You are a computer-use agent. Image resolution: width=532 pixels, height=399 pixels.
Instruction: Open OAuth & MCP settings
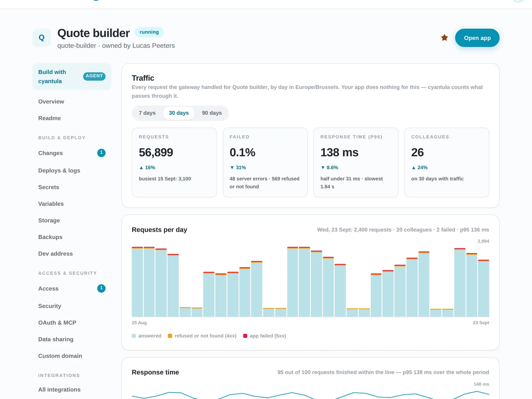pos(72,323)
